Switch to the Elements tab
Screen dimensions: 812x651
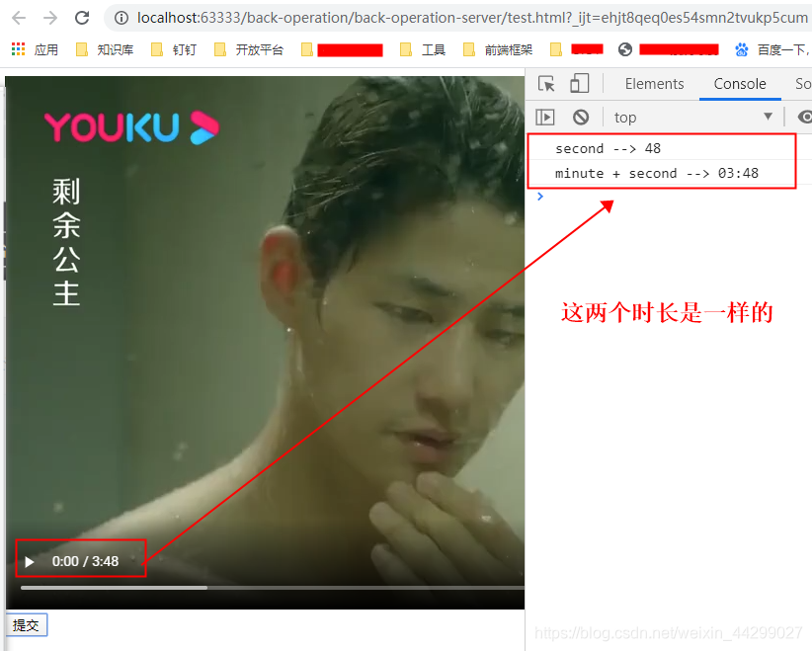(654, 84)
